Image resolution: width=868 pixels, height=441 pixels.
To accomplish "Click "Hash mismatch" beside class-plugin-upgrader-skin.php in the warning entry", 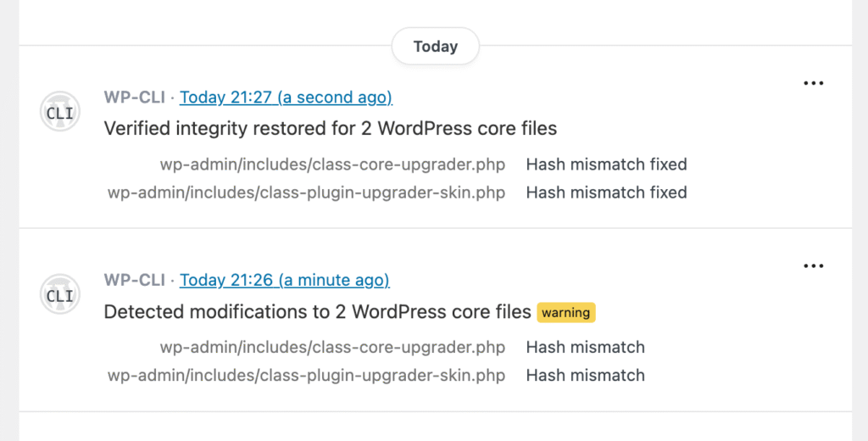I will coord(585,376).
